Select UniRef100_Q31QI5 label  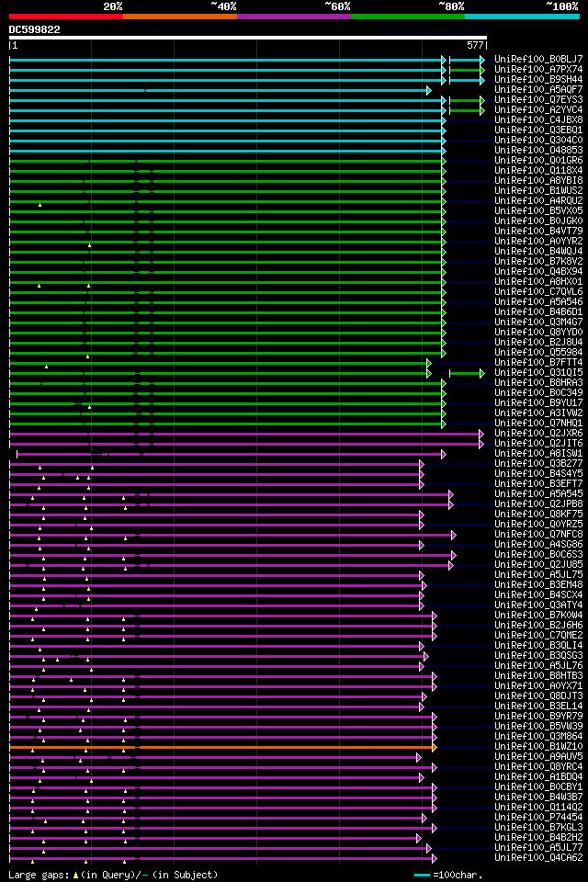point(538,372)
